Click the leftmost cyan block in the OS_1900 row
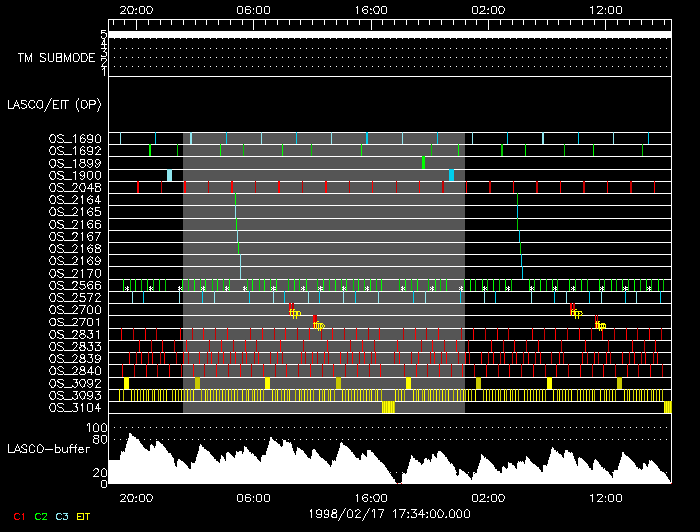This screenshot has width=700, height=532. click(x=170, y=175)
